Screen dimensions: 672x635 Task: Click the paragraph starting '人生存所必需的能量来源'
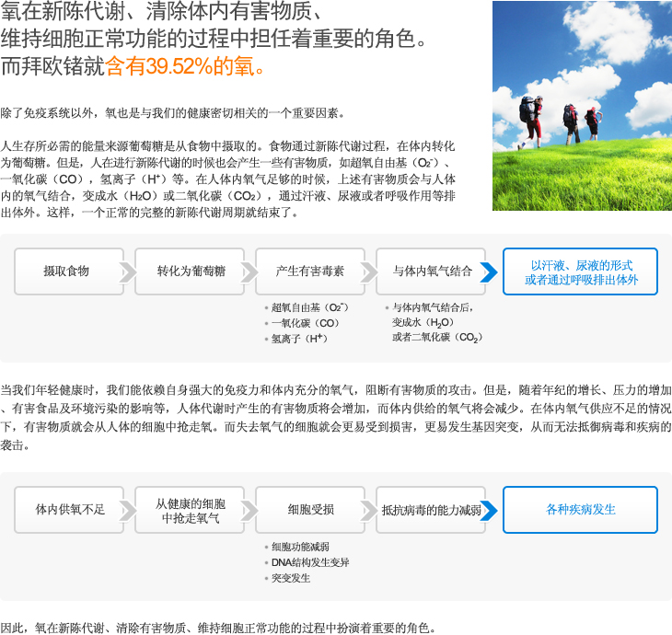click(x=227, y=179)
